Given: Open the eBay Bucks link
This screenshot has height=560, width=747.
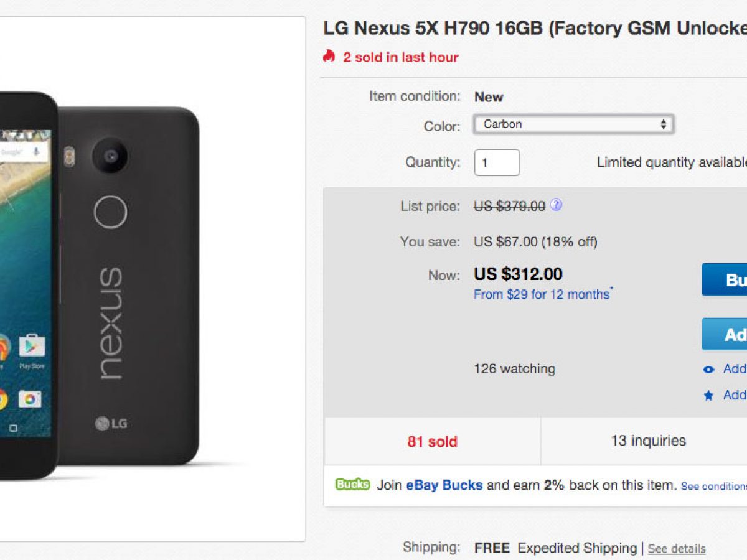Looking at the screenshot, I should point(444,485).
